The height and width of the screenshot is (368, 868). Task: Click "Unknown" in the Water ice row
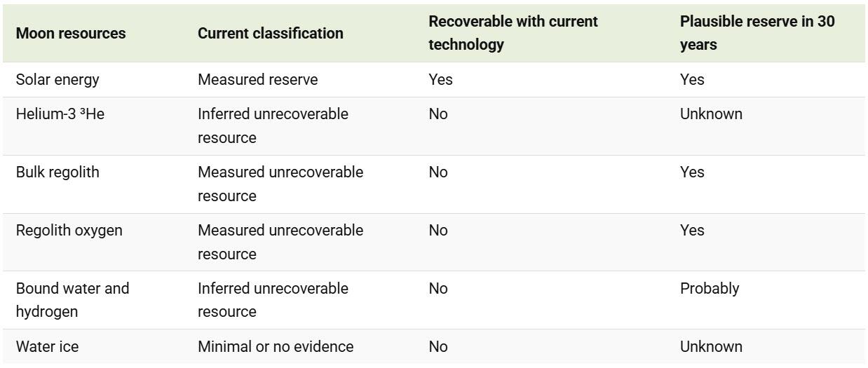coord(711,347)
